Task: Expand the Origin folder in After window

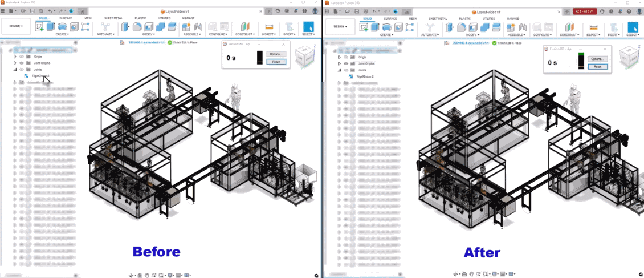Action: click(x=340, y=57)
